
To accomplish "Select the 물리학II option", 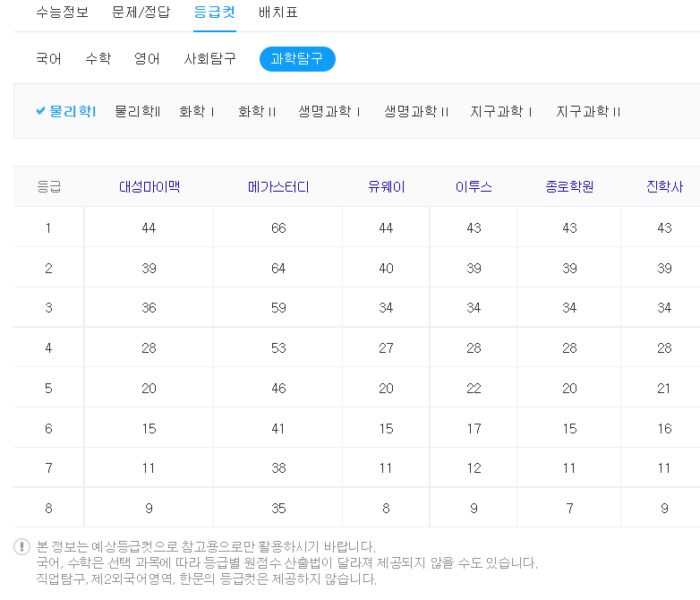I will tap(138, 111).
